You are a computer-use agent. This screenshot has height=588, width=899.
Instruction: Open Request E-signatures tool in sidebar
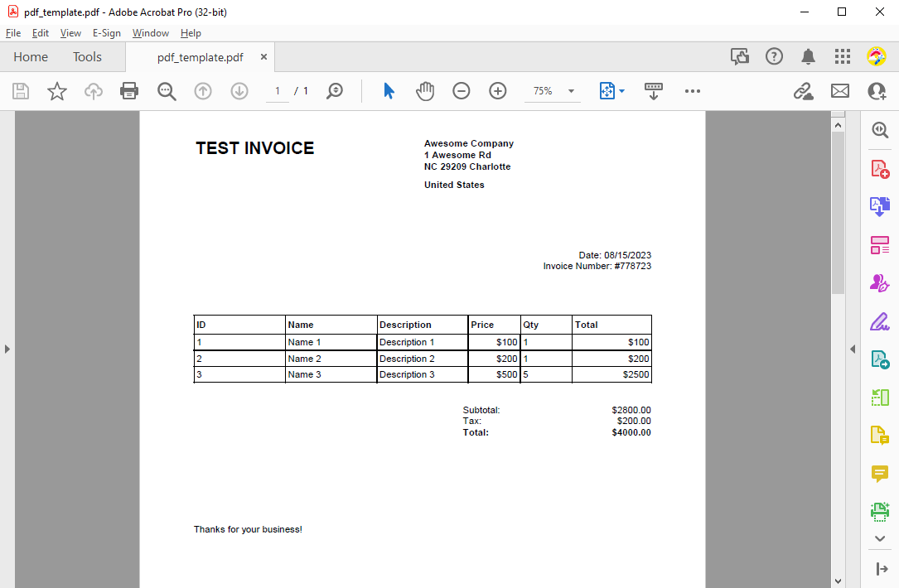click(x=880, y=283)
